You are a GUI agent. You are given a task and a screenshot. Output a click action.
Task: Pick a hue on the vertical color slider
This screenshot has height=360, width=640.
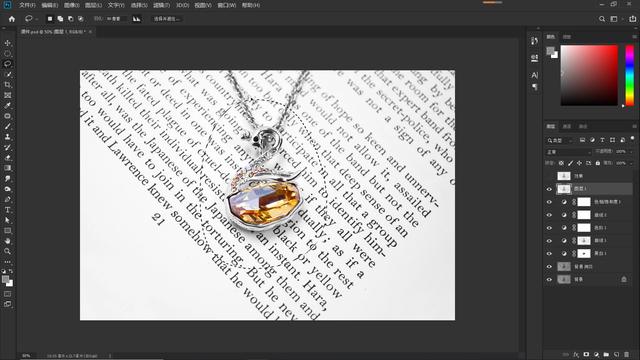pos(630,75)
